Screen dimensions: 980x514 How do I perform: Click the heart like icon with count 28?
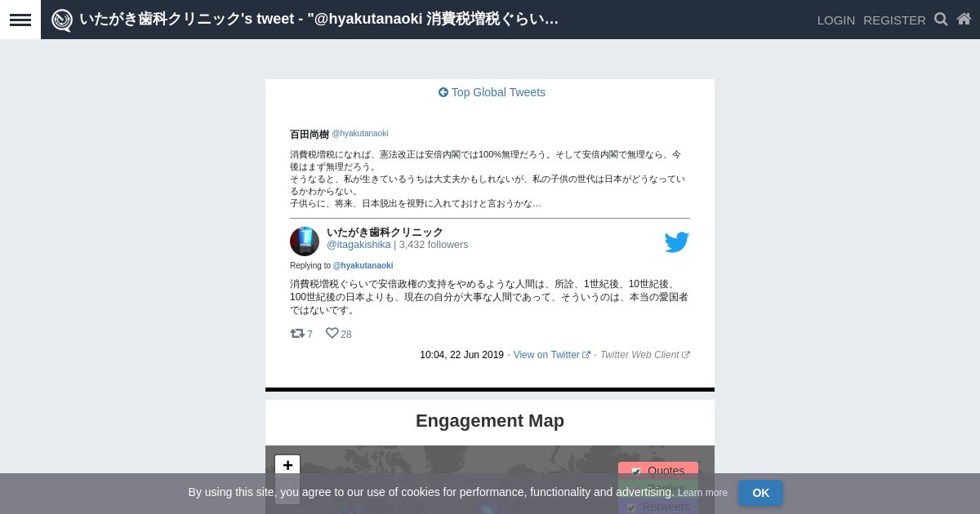click(332, 333)
